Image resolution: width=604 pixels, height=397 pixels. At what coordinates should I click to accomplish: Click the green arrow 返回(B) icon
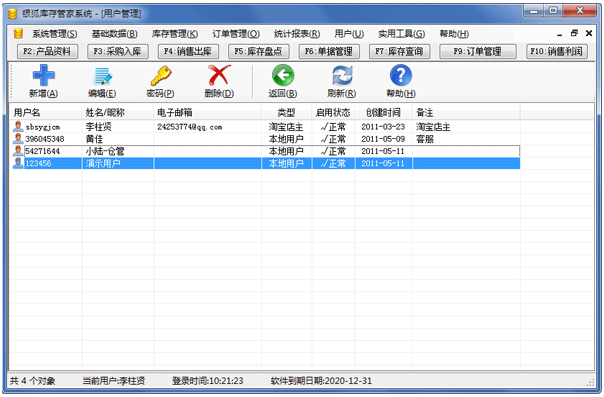tap(283, 75)
